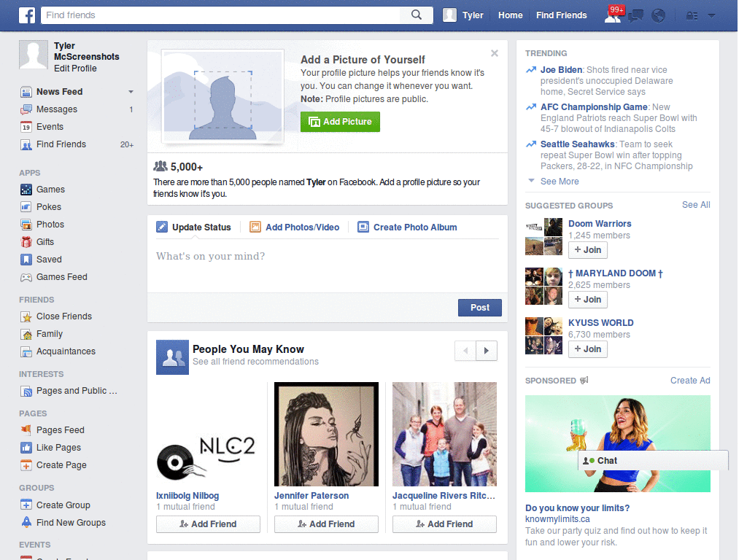Select the Add Photos/Video tab
Image resolution: width=747 pixels, height=560 pixels.
coord(295,227)
